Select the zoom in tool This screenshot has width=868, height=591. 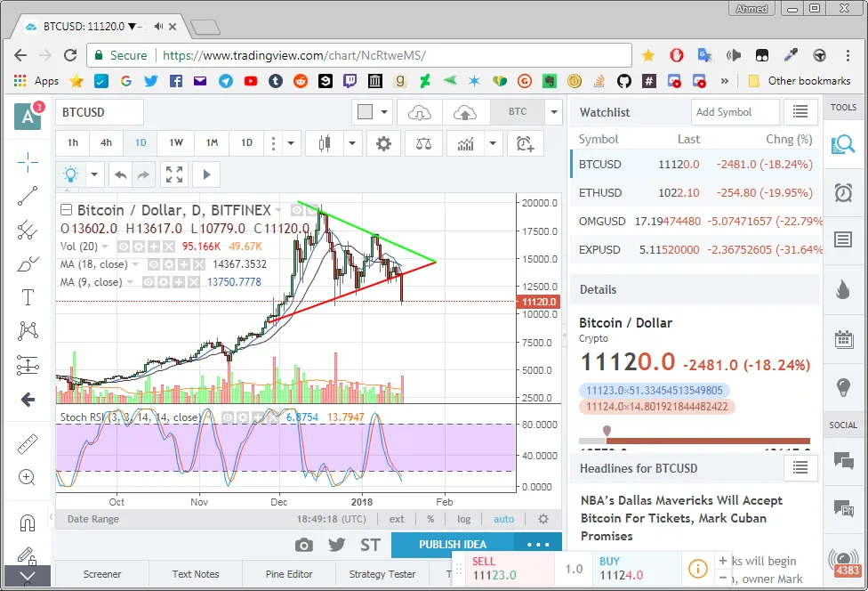[x=27, y=477]
